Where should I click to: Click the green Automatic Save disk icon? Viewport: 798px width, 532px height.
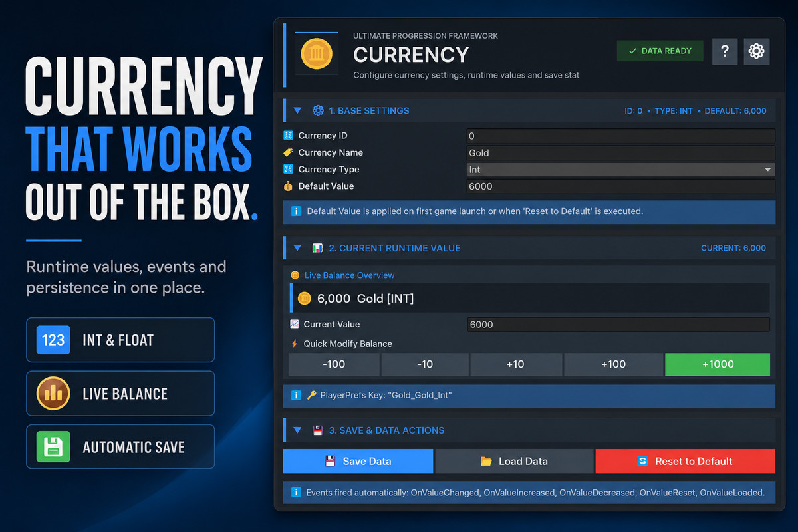[53, 447]
